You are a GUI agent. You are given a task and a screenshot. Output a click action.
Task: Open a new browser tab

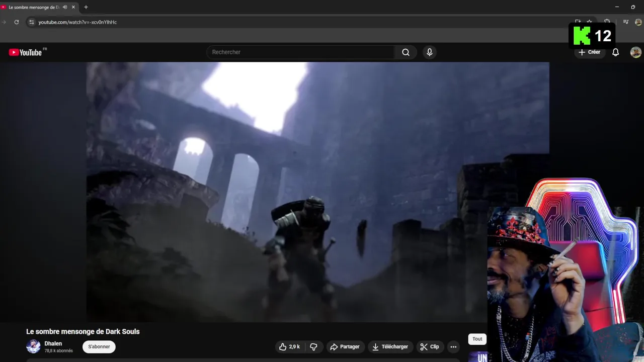(86, 7)
